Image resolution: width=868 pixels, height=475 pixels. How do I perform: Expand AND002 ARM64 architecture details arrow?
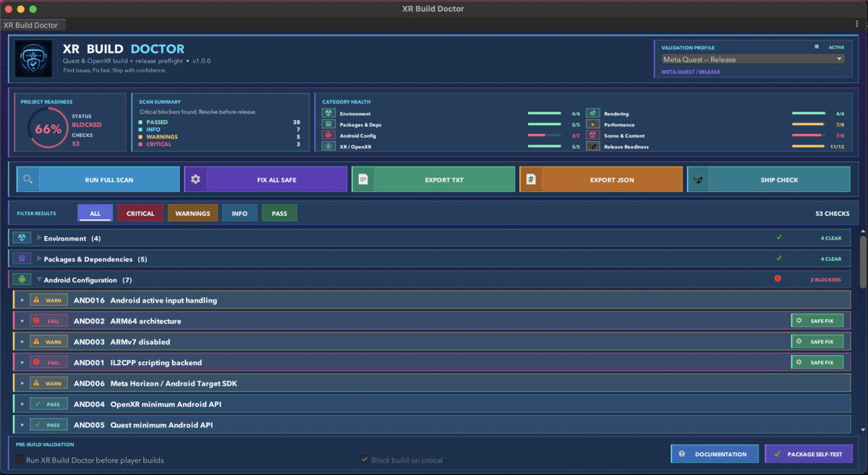(22, 321)
